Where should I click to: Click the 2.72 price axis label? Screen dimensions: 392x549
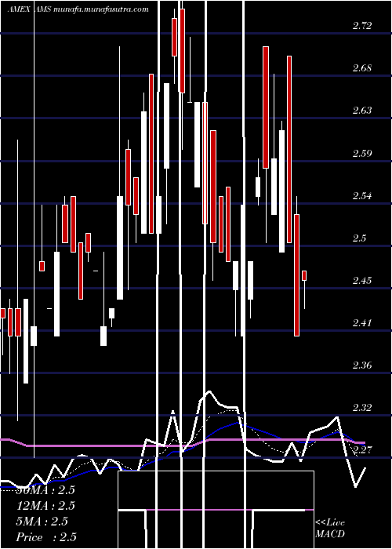[362, 26]
